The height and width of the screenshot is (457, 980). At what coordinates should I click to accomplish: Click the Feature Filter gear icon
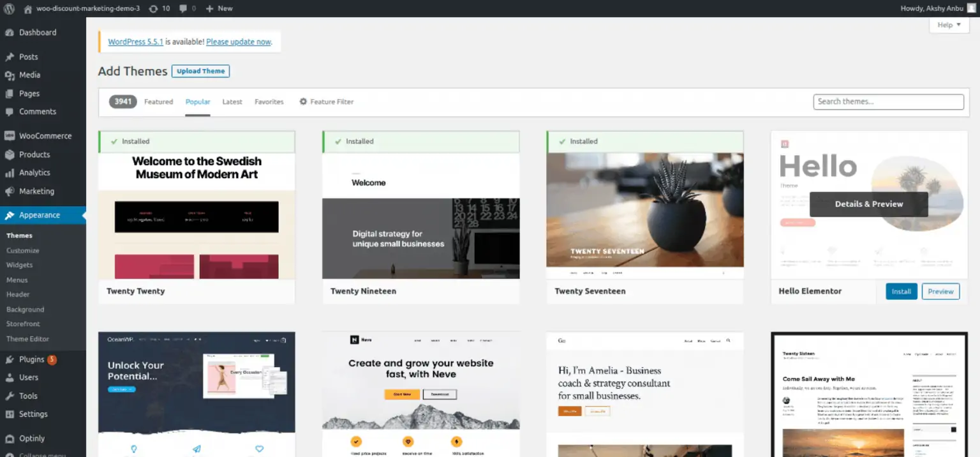coord(303,101)
